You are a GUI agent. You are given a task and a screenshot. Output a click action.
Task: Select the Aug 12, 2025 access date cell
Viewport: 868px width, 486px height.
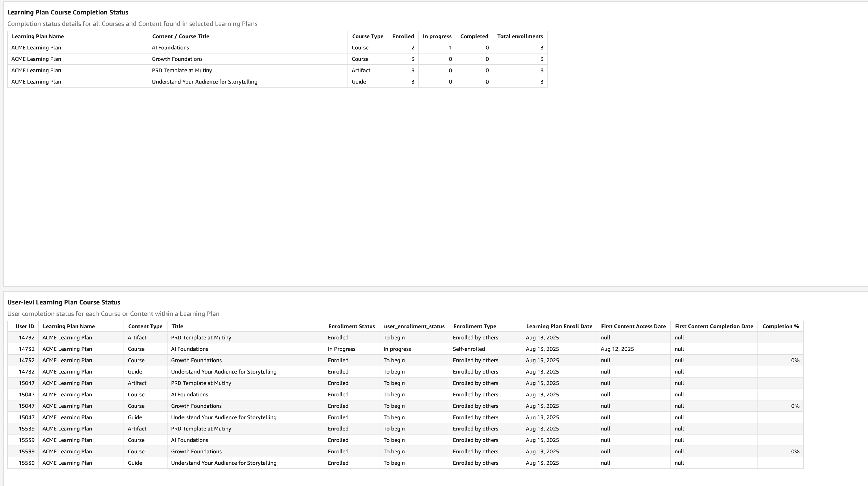pyautogui.click(x=617, y=349)
